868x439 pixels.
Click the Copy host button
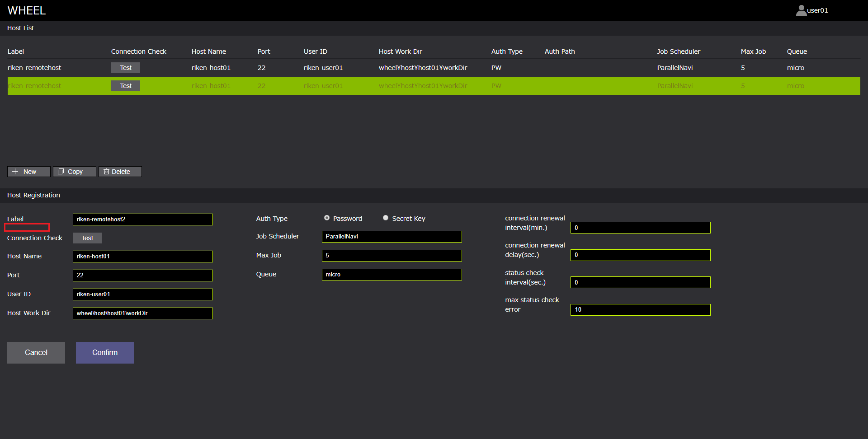tap(74, 172)
